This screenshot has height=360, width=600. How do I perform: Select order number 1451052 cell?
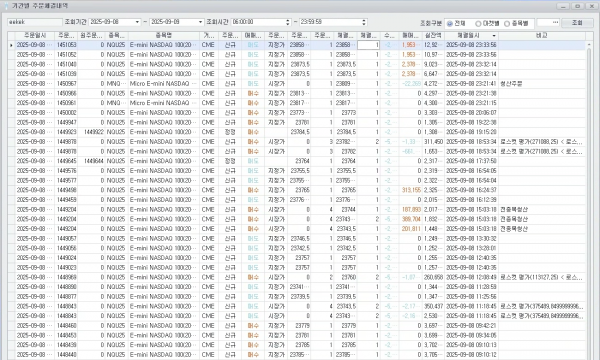67,55
